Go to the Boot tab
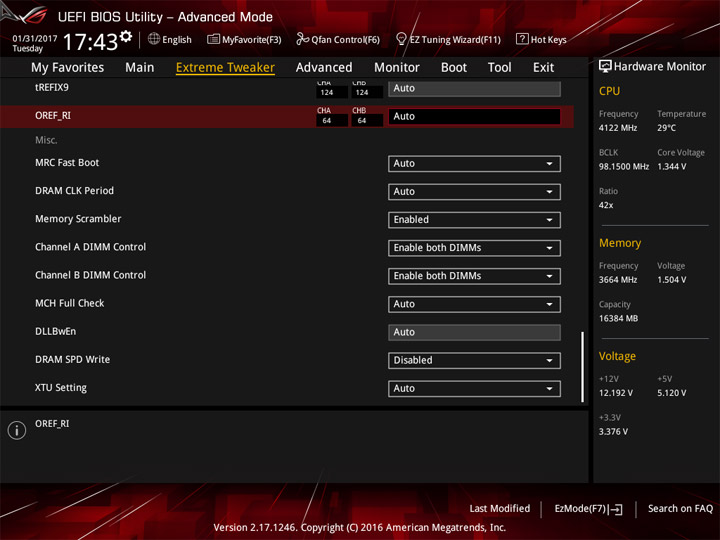 [x=454, y=68]
